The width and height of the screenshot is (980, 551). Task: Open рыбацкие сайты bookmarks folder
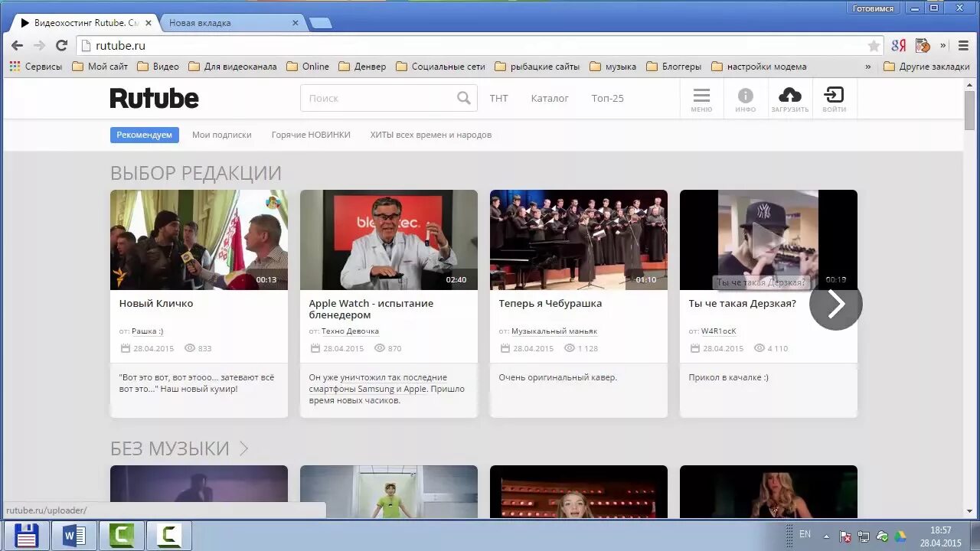[537, 67]
